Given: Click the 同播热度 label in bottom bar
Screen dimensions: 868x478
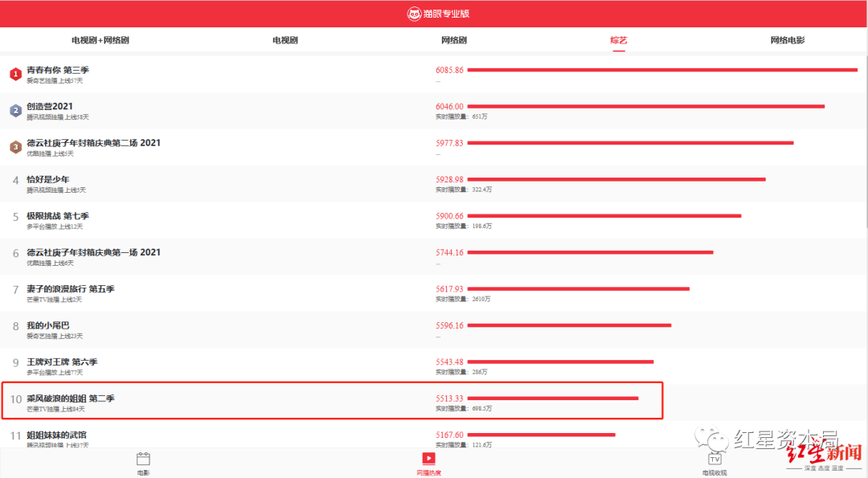Looking at the screenshot, I should tap(428, 473).
